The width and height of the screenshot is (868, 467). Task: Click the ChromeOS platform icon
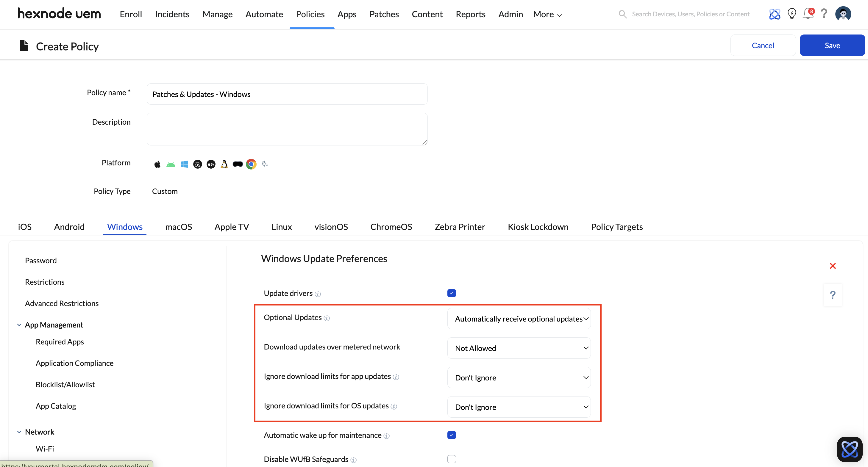point(251,164)
